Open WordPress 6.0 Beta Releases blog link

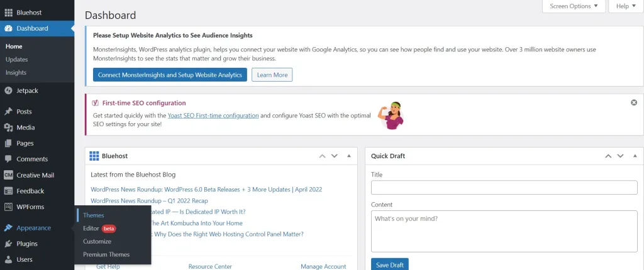(x=206, y=190)
